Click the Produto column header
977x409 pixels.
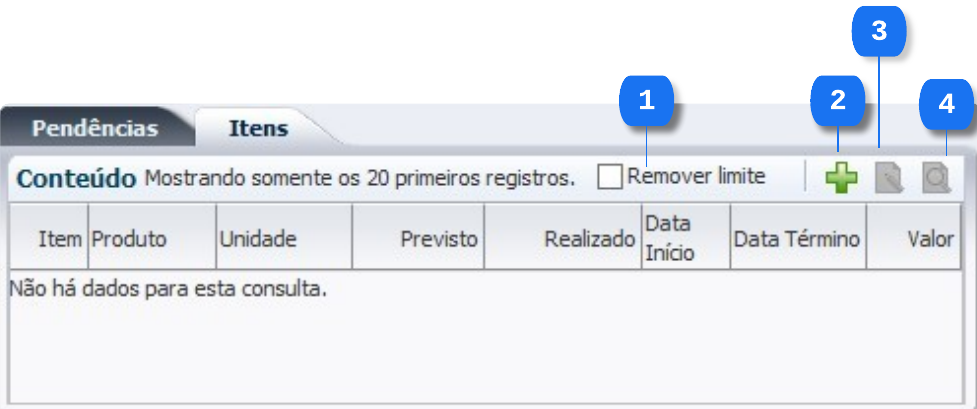coord(152,237)
